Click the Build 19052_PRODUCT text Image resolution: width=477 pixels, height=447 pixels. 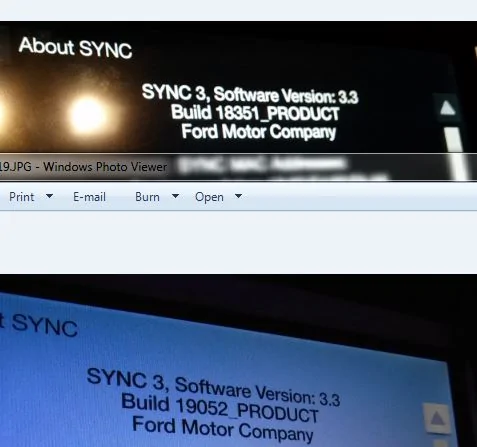220,408
